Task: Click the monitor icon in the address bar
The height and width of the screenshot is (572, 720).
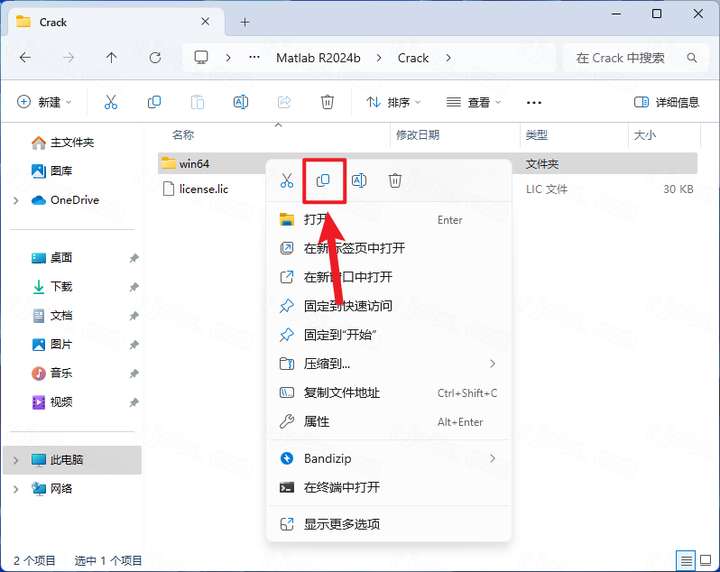Action: point(201,57)
